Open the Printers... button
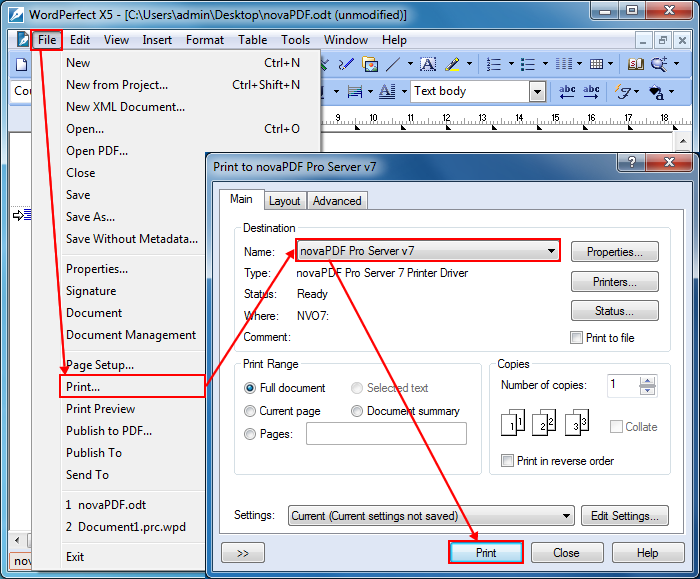Viewport: 700px width, 579px height. tap(614, 282)
